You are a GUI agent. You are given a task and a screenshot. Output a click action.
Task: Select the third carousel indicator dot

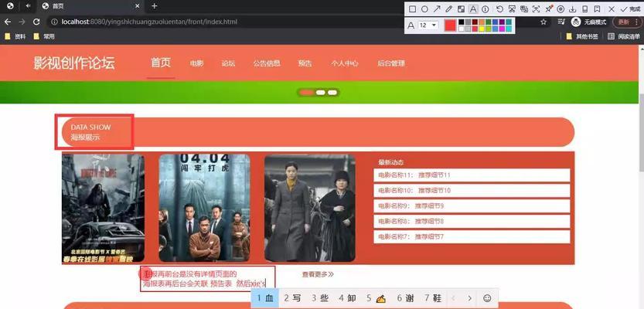[x=332, y=93]
